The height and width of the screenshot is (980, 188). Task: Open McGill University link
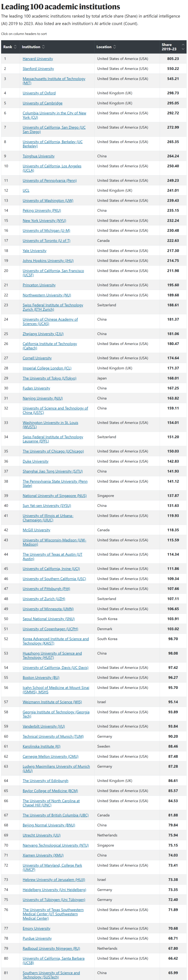(x=36, y=530)
